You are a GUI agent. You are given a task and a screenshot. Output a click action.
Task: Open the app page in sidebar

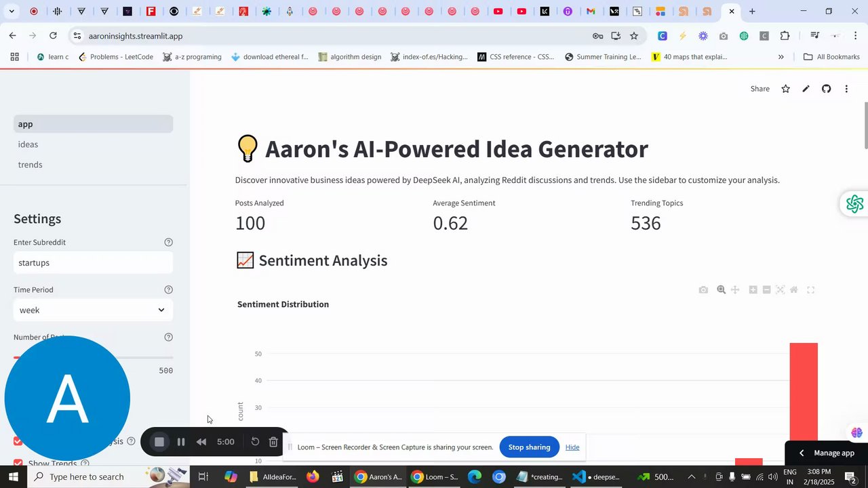(x=93, y=124)
